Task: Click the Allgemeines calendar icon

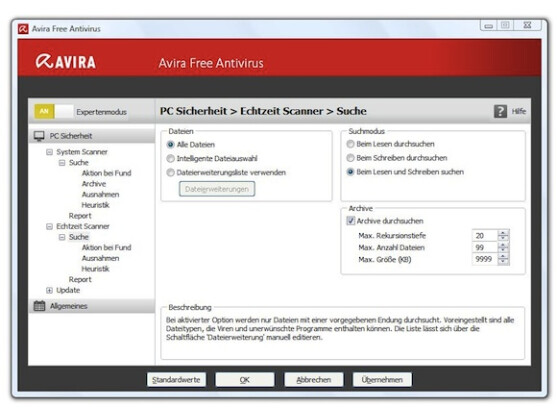Action: [x=39, y=306]
